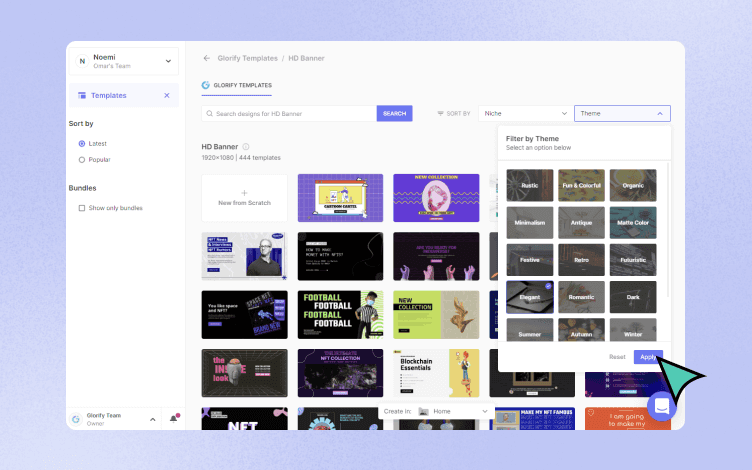Open the Ultimate NFT Collection template
Viewport: 752px width, 470px height.
[341, 373]
